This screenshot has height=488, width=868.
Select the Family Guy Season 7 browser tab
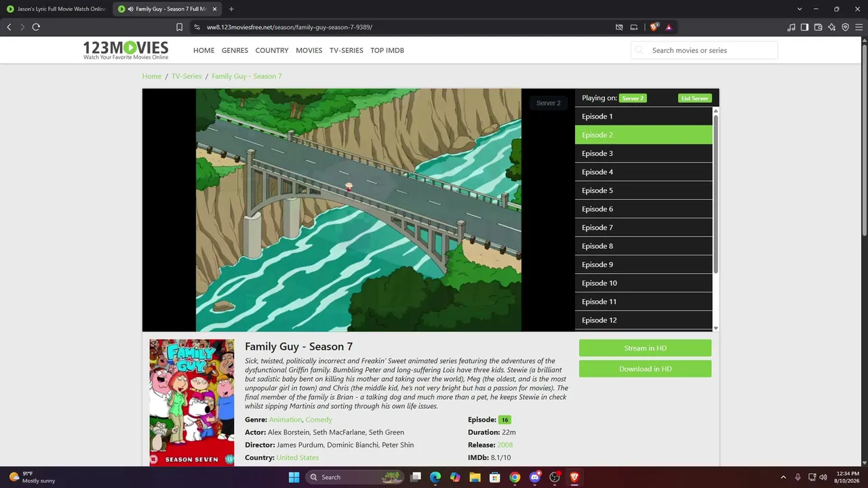tap(167, 9)
